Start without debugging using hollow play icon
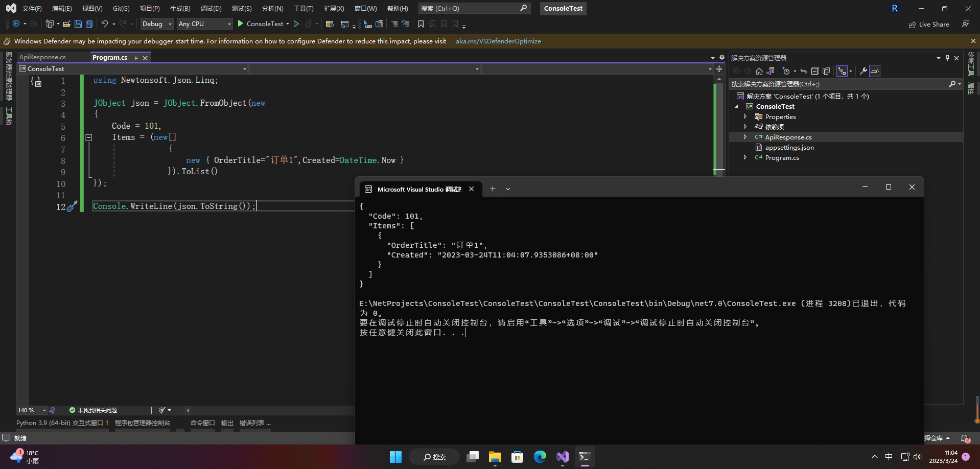980x469 pixels. click(x=296, y=24)
